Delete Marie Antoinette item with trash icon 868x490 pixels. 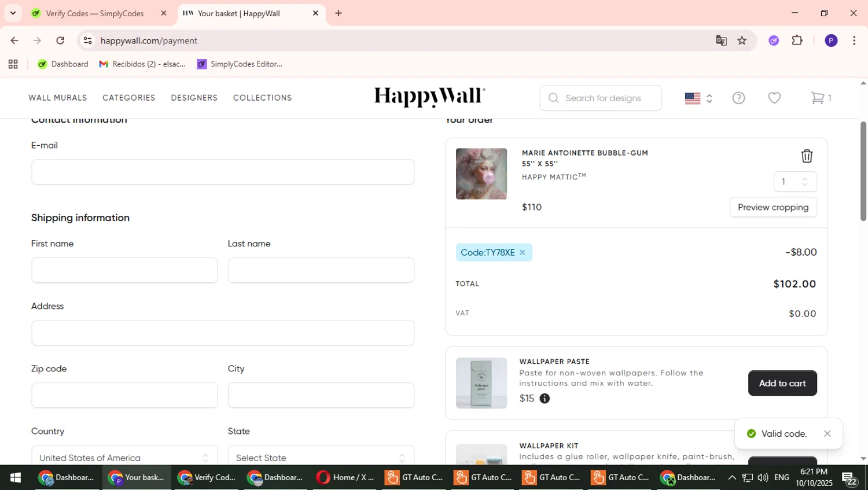point(807,156)
